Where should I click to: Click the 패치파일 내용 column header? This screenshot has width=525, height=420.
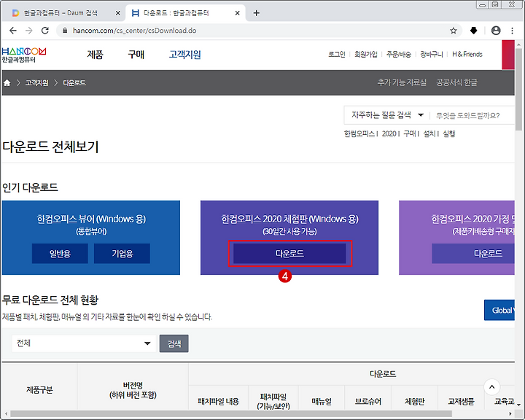pyautogui.click(x=218, y=402)
